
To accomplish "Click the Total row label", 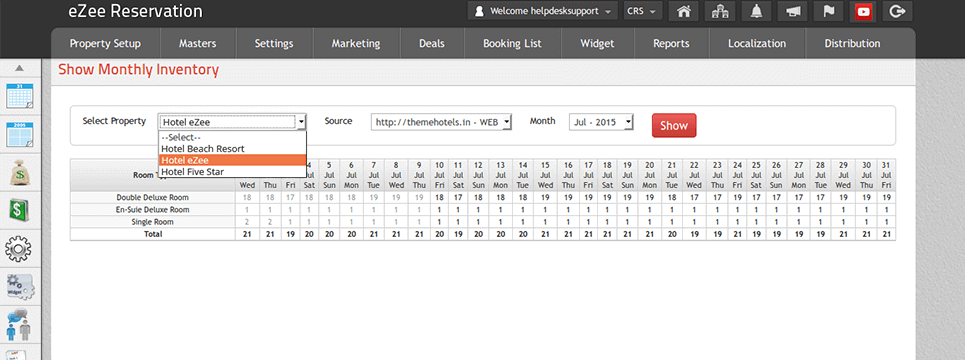I will 153,234.
